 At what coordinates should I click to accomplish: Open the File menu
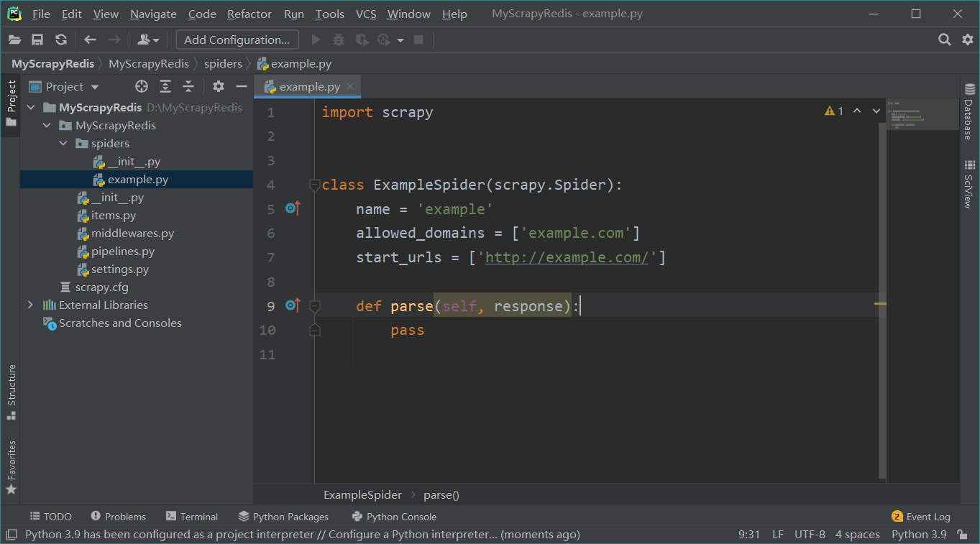click(41, 14)
